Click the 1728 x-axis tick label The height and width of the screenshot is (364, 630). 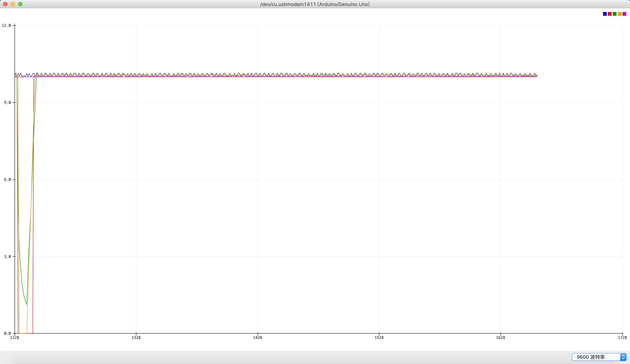[622, 338]
